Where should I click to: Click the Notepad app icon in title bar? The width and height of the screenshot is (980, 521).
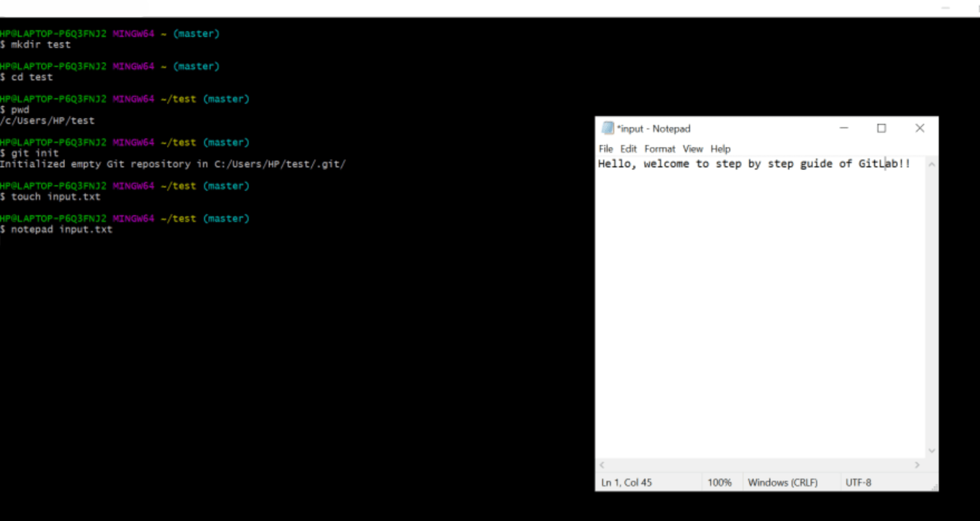608,128
